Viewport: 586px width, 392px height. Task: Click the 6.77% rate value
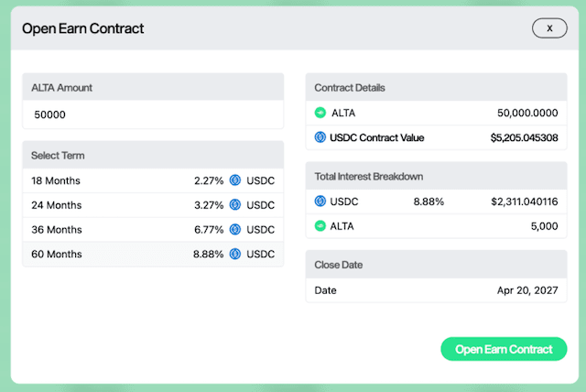[209, 230]
